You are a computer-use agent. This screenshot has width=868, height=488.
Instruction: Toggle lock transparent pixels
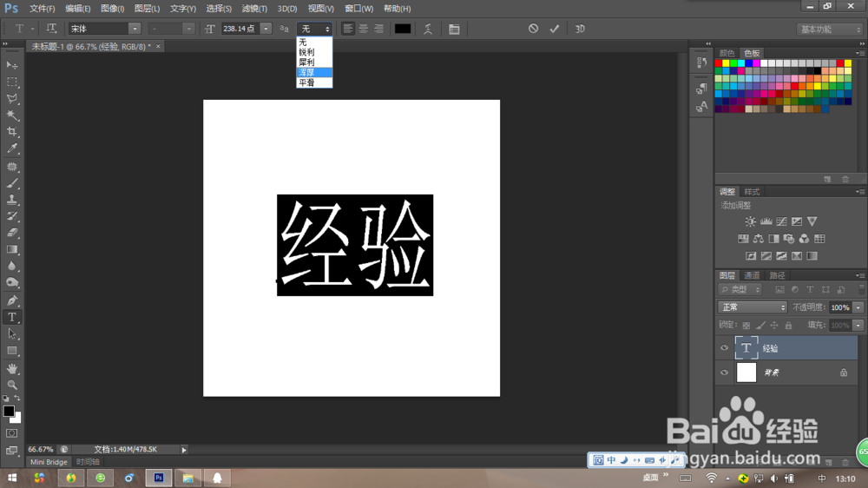pyautogui.click(x=746, y=325)
